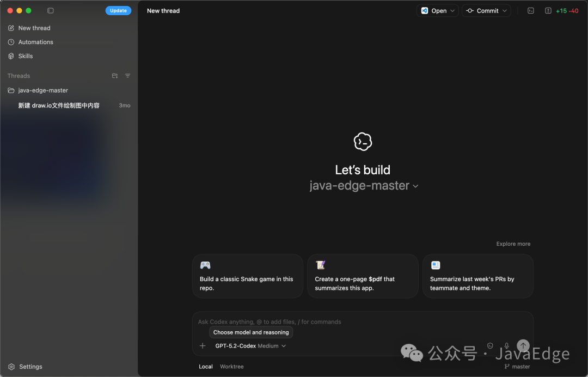588x377 pixels.
Task: Open the threads filter icon
Action: coord(127,76)
